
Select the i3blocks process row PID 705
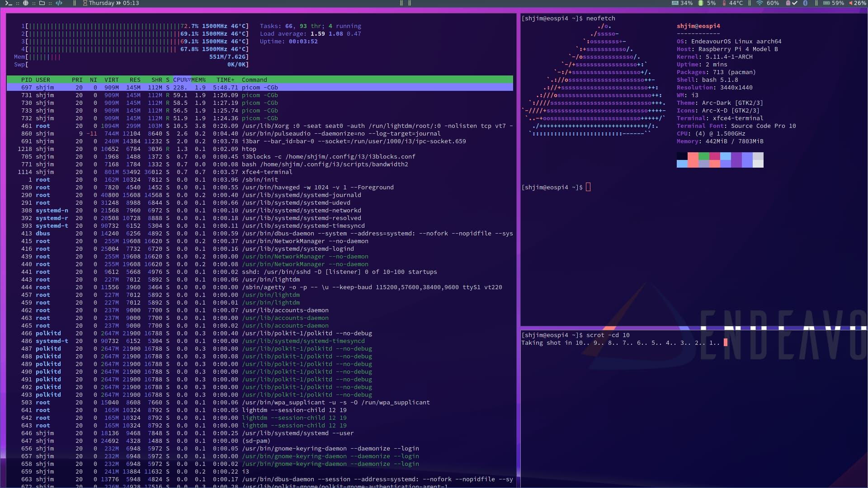pyautogui.click(x=260, y=157)
